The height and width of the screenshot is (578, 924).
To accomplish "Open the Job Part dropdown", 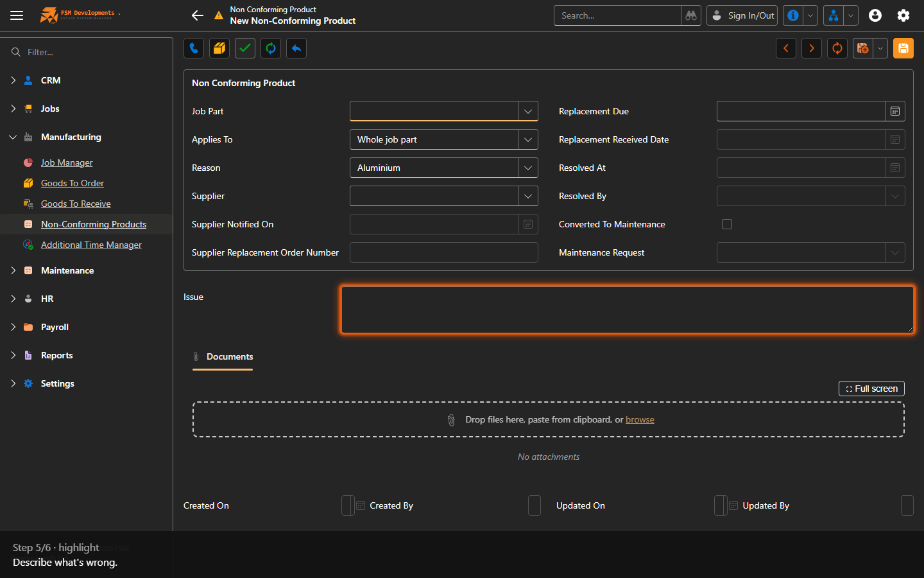I will point(527,111).
